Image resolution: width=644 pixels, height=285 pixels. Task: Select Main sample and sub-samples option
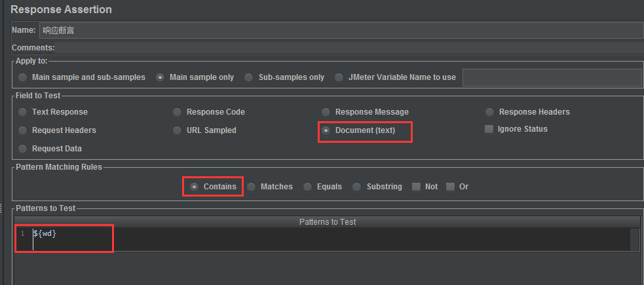point(23,77)
